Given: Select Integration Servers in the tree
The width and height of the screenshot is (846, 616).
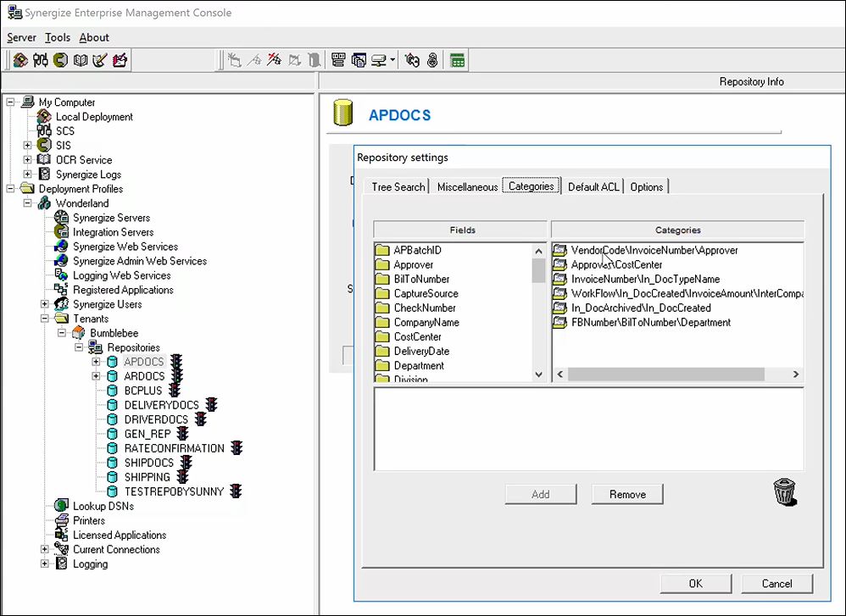Looking at the screenshot, I should [x=114, y=232].
